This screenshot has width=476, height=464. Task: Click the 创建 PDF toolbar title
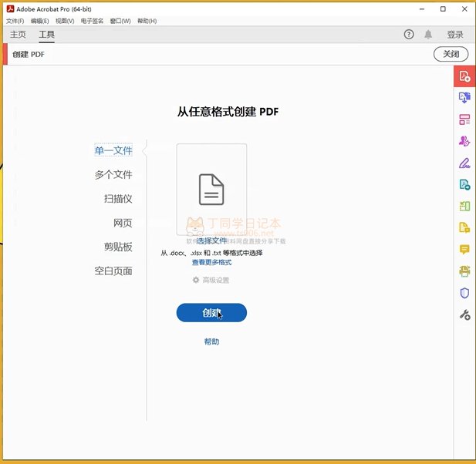tap(29, 54)
